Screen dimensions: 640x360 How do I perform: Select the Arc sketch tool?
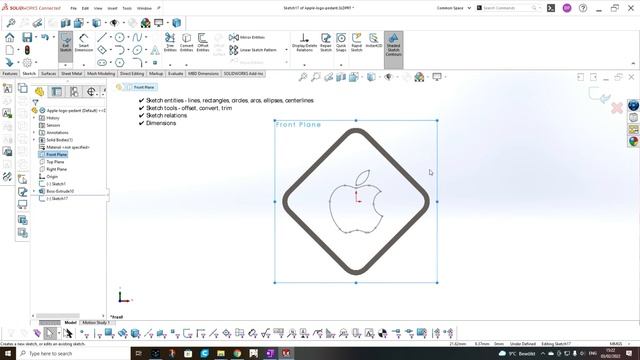tap(119, 50)
